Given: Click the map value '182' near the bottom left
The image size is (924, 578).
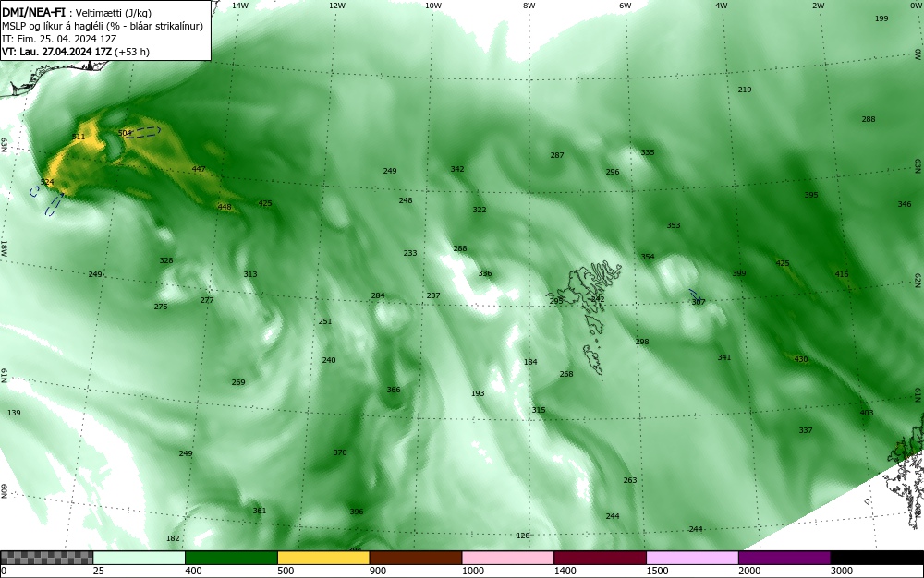Looking at the screenshot, I should (174, 538).
